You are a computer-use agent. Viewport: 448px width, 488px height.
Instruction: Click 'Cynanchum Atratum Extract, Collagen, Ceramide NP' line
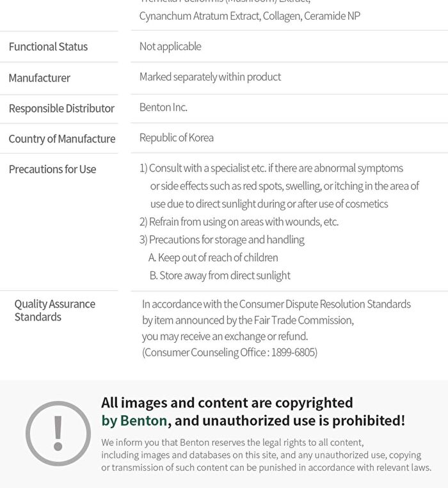point(250,16)
